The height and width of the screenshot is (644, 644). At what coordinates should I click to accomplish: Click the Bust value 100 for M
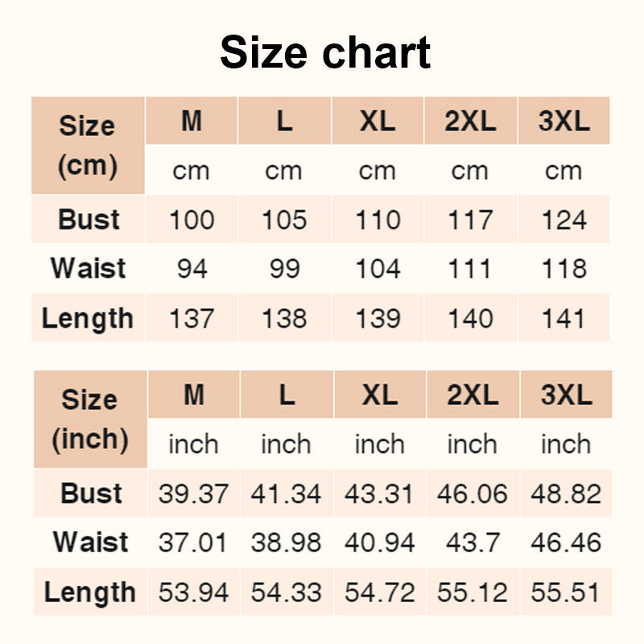pyautogui.click(x=192, y=219)
